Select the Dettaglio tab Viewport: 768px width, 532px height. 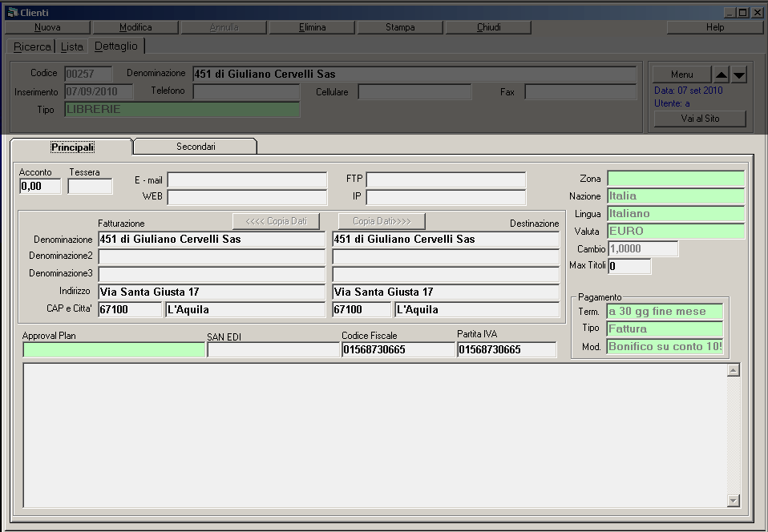(116, 46)
